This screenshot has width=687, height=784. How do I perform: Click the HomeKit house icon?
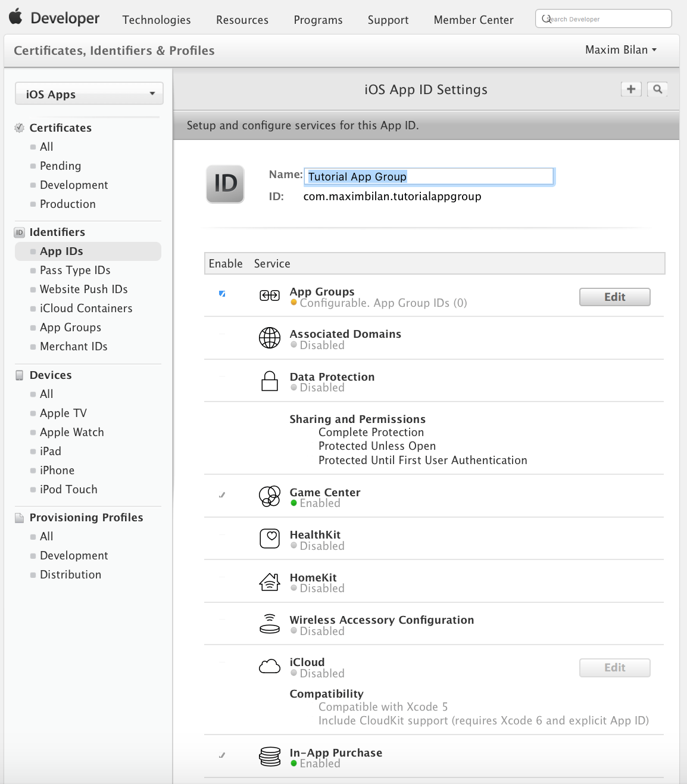269,581
